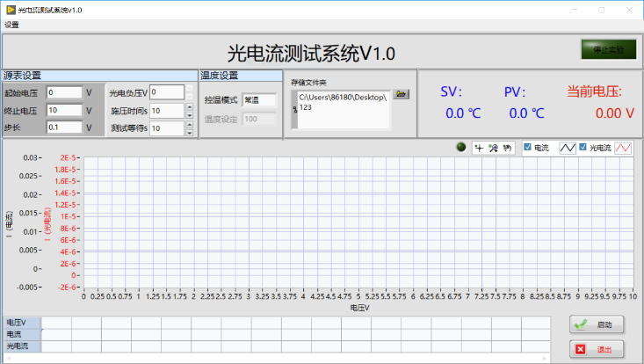Image resolution: width=644 pixels, height=364 pixels.
Task: Open the 设置 menu
Action: pyautogui.click(x=11, y=25)
